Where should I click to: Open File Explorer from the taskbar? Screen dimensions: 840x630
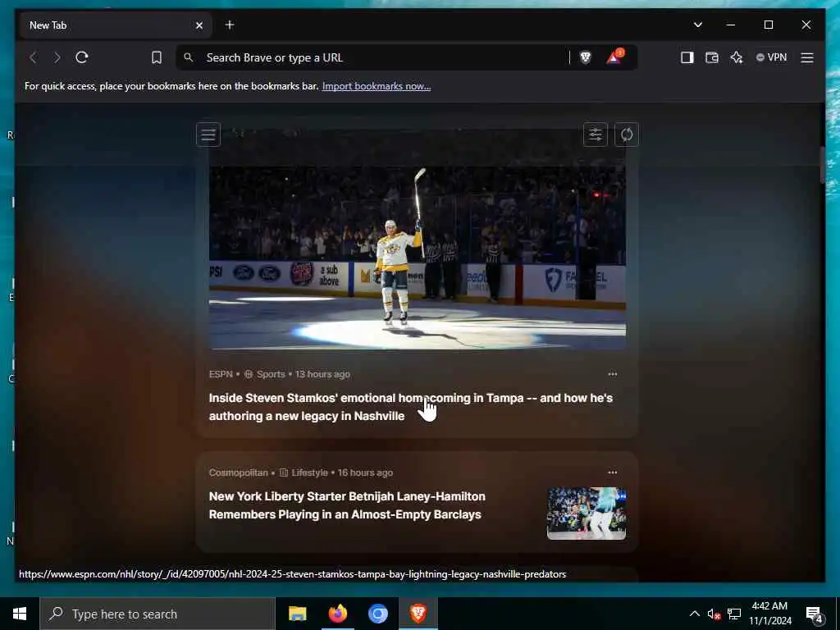pyautogui.click(x=297, y=614)
